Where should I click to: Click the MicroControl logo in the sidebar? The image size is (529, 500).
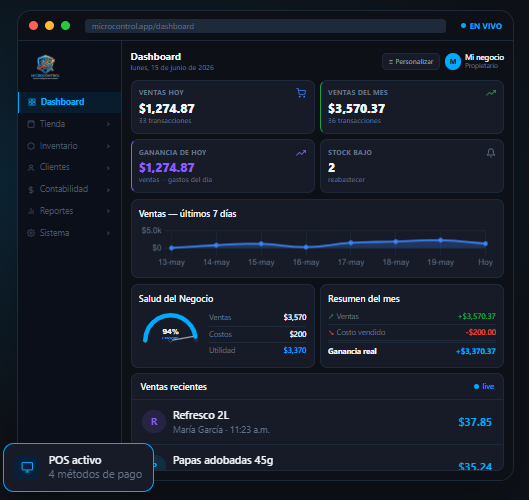tap(46, 67)
